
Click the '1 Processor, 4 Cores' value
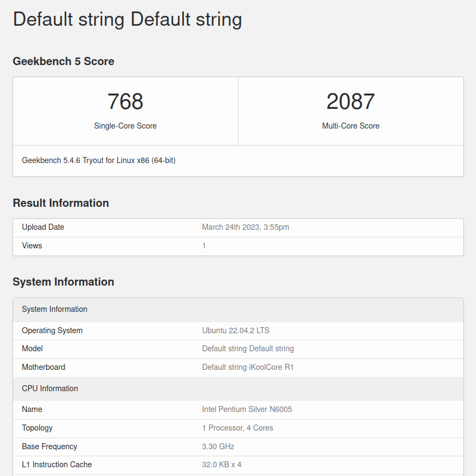[x=237, y=428]
